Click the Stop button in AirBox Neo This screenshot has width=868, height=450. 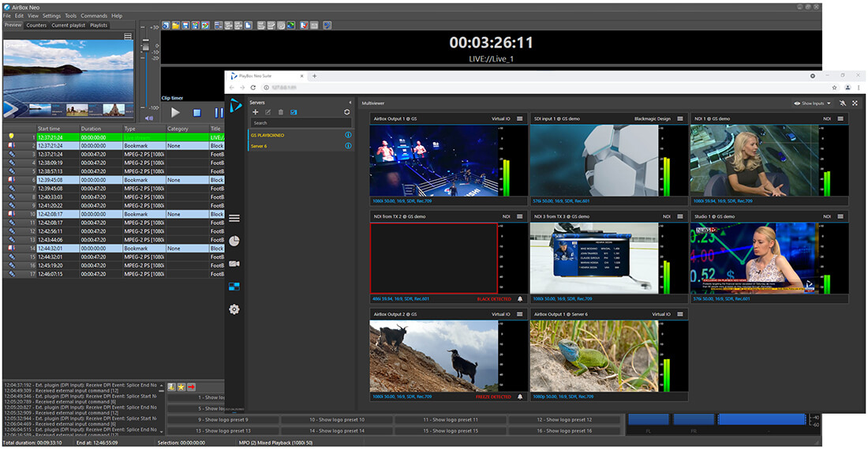coord(196,112)
